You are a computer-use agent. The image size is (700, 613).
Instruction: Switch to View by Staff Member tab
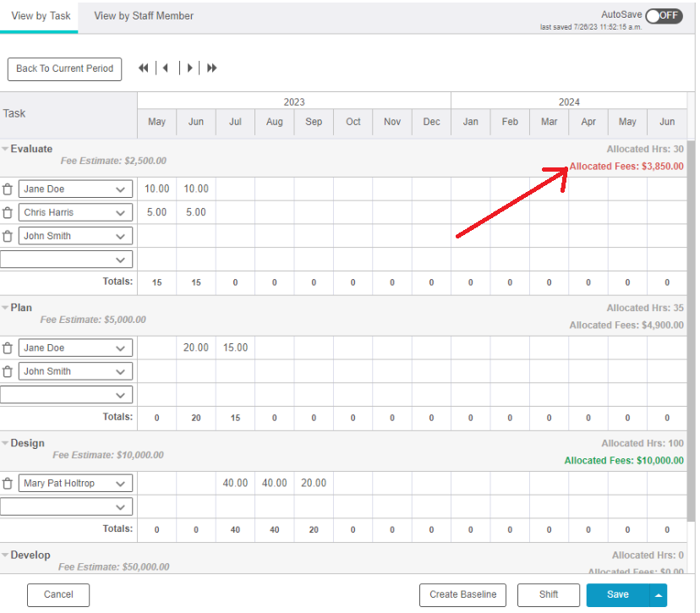[144, 16]
